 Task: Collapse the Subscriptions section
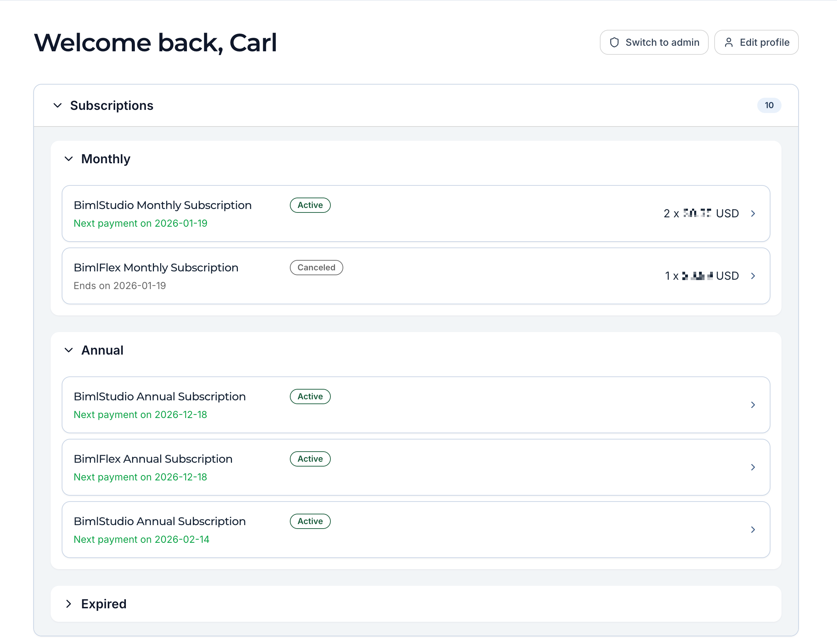pos(58,105)
